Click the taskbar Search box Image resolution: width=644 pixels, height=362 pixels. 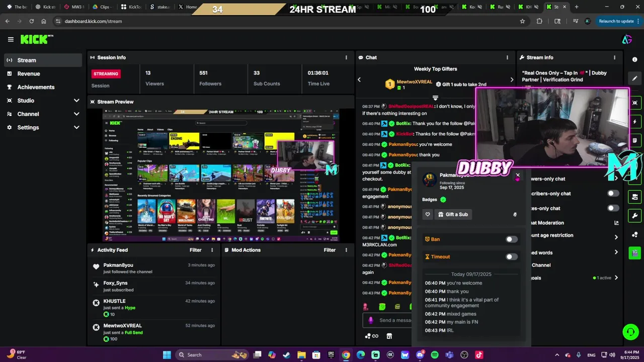pyautogui.click(x=212, y=355)
